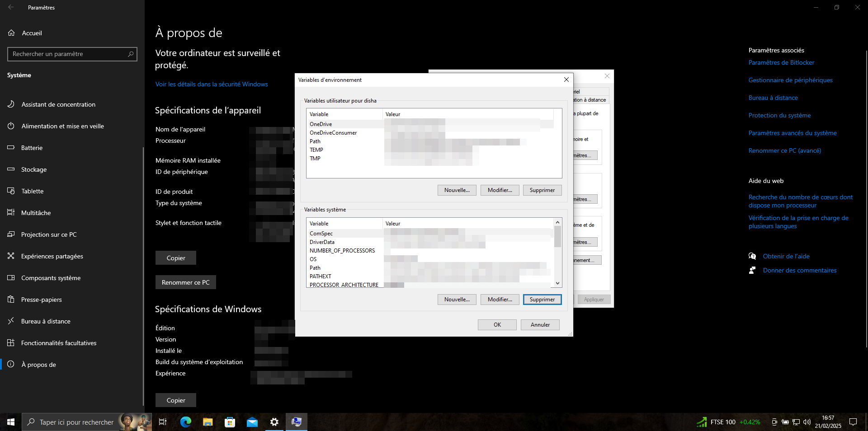Select the OS system variable

pos(430,259)
